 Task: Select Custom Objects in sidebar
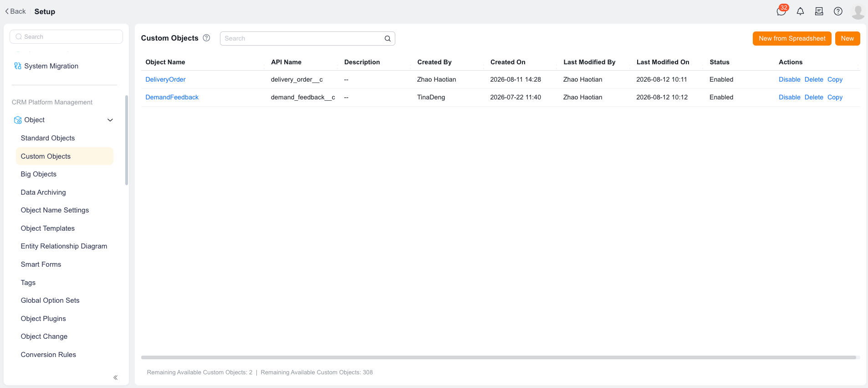click(65, 156)
